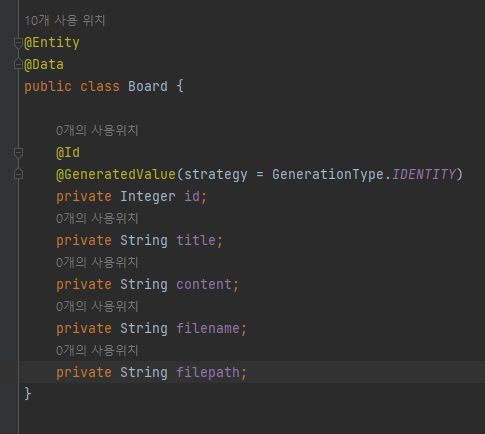Place the caret on the filepath field name

208,372
